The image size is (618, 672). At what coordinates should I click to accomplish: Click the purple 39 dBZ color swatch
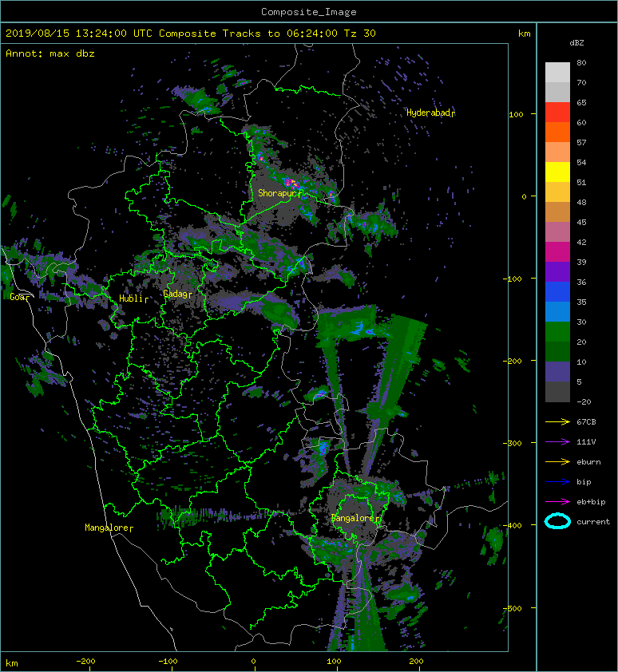coord(557,271)
